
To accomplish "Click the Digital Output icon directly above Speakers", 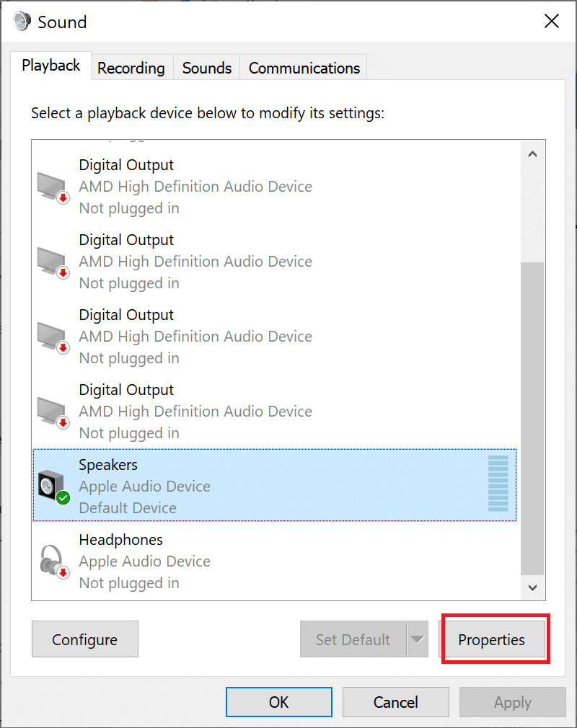I will point(53,412).
